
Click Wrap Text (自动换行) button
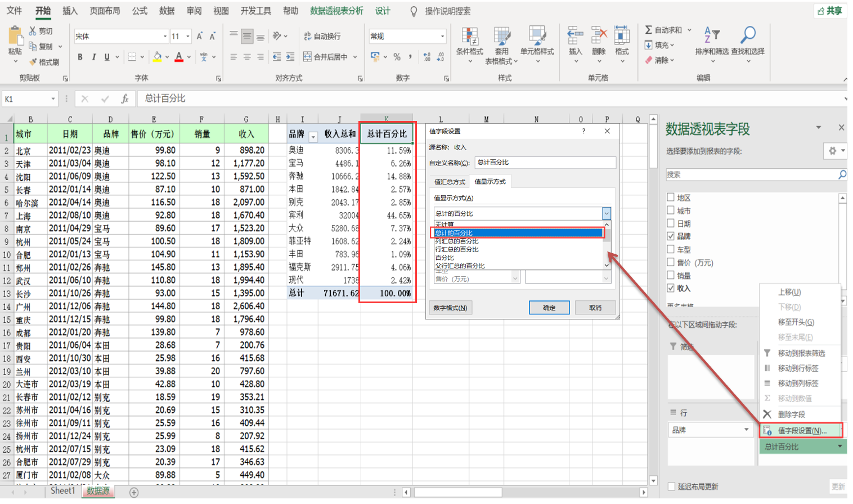pos(322,36)
